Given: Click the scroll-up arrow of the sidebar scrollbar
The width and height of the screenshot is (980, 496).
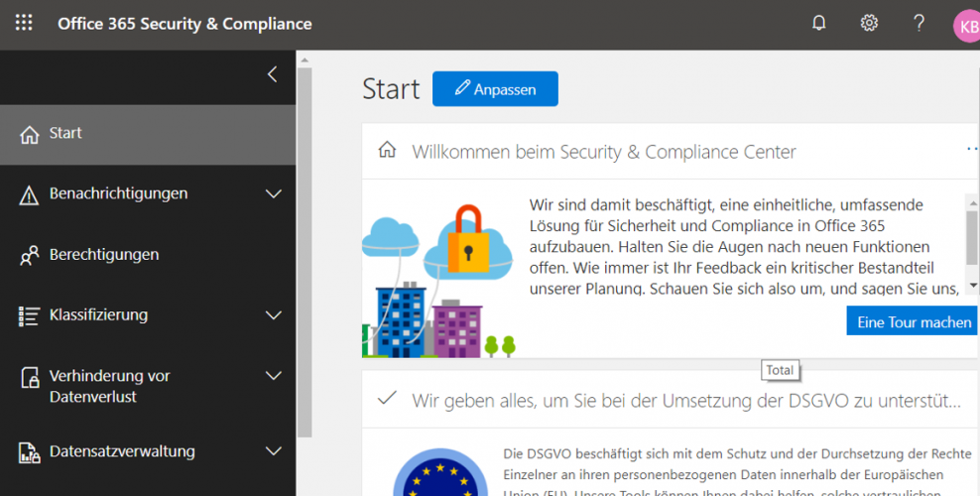Looking at the screenshot, I should 305,61.
